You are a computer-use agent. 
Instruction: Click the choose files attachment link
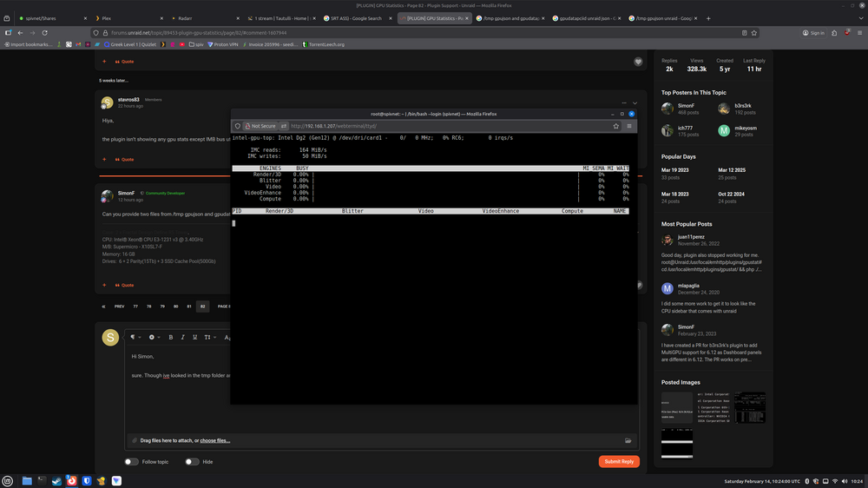[x=214, y=441]
